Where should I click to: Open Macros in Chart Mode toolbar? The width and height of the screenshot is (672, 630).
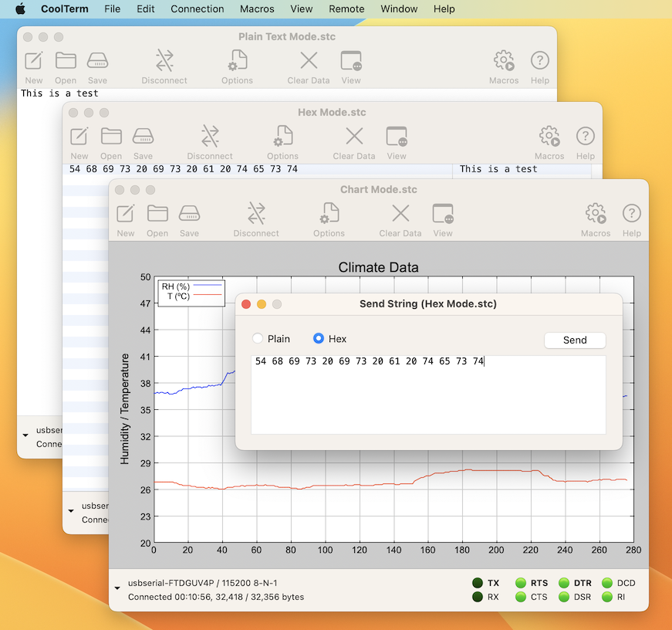596,214
